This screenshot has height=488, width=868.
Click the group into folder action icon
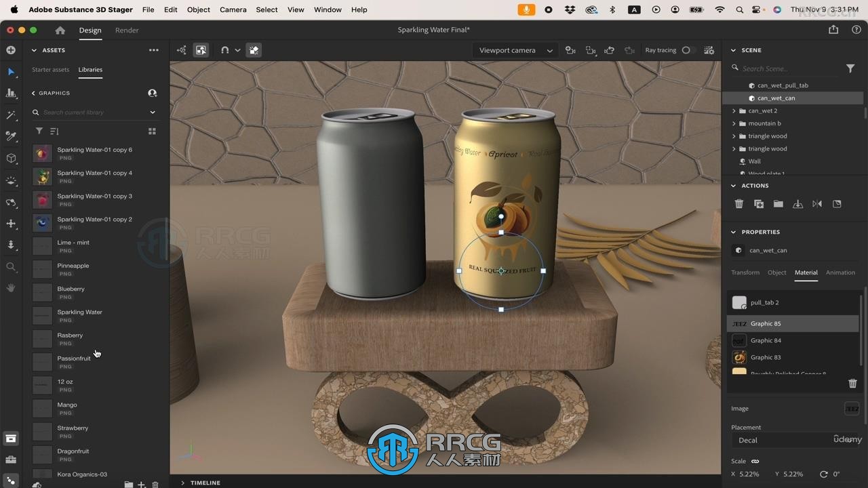click(x=778, y=204)
